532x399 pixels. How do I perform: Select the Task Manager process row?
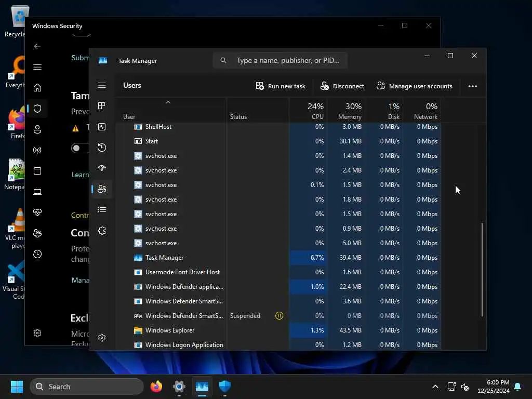pos(278,258)
